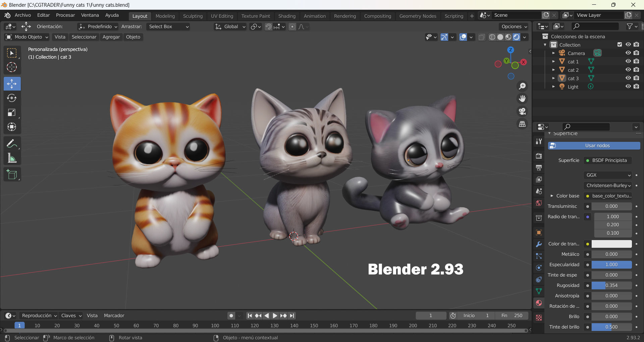Open the Output properties printer tab

click(x=539, y=168)
